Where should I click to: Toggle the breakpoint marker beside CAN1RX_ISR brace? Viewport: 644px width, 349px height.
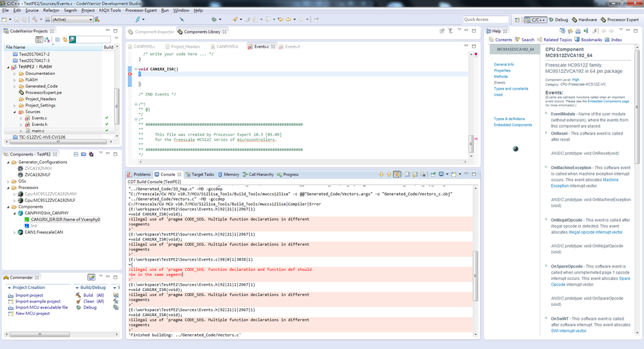tap(130, 74)
